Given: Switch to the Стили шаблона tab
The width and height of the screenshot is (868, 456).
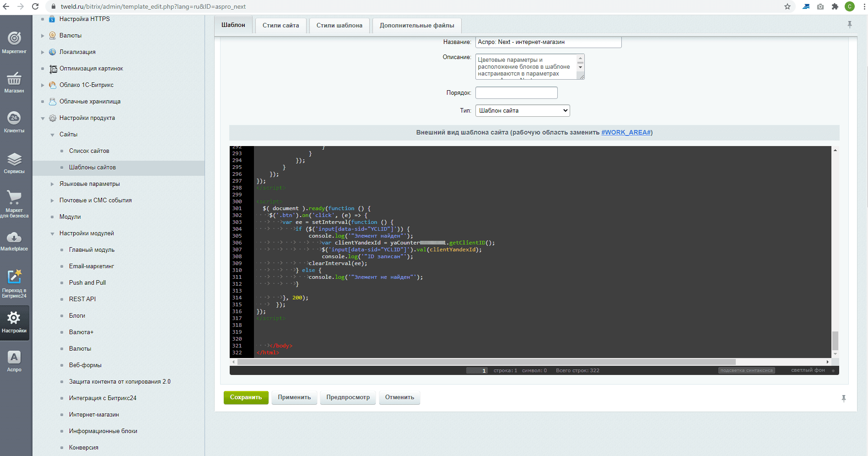Looking at the screenshot, I should [340, 26].
